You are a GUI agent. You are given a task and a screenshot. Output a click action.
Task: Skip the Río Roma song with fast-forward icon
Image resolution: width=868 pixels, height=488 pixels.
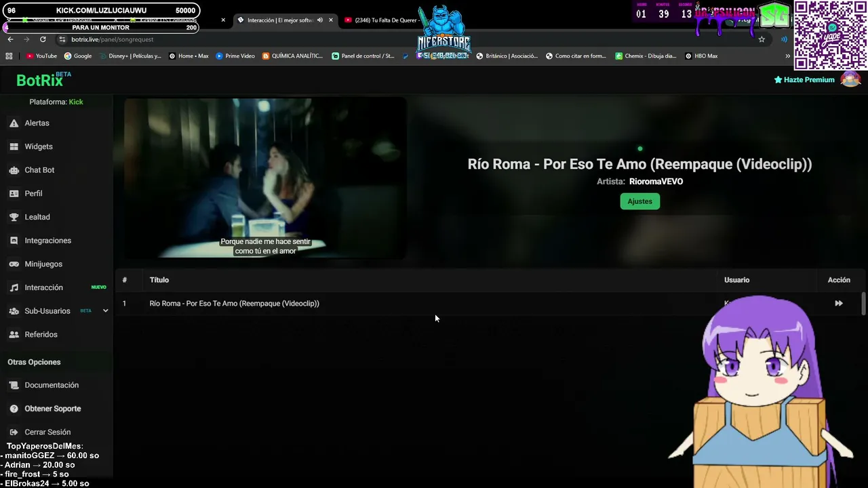pos(839,304)
